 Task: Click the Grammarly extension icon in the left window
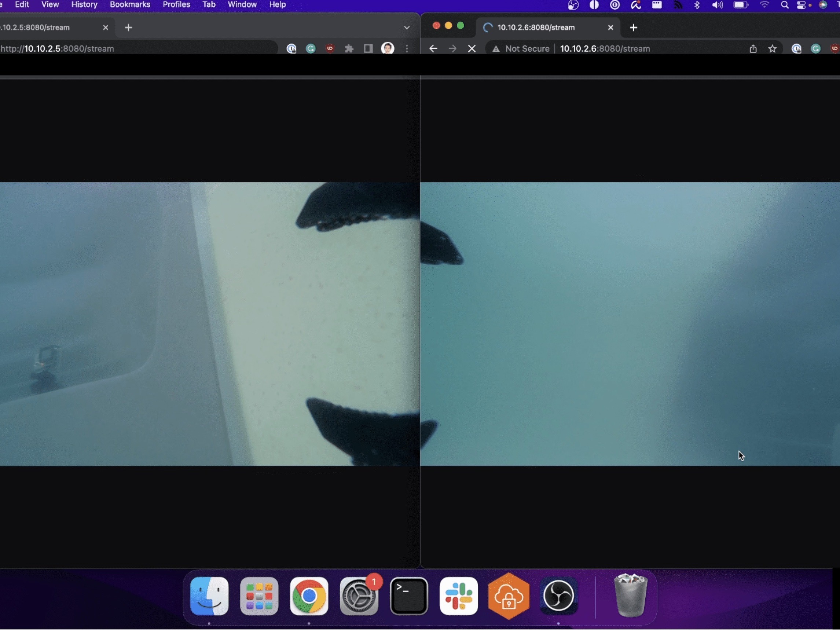tap(311, 49)
